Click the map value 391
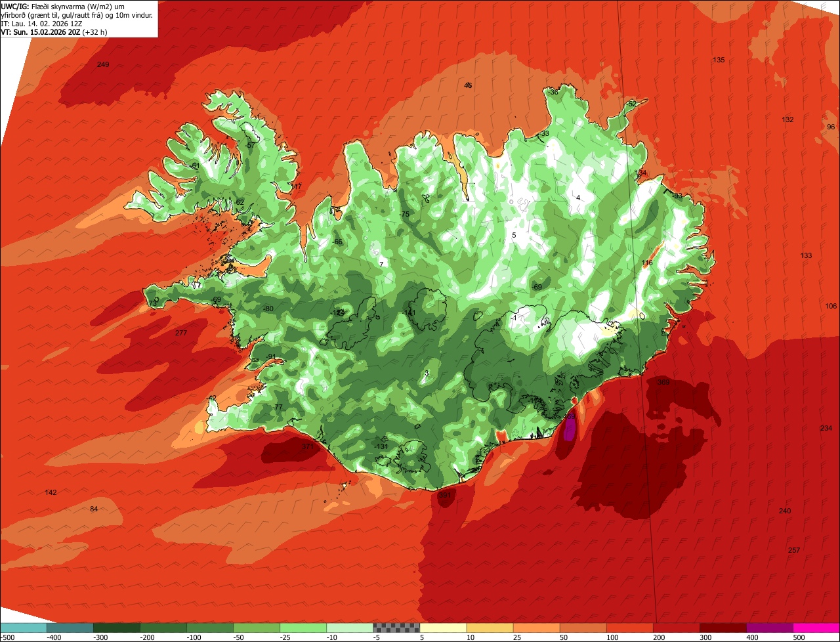Image resolution: width=840 pixels, height=642 pixels. 445,495
